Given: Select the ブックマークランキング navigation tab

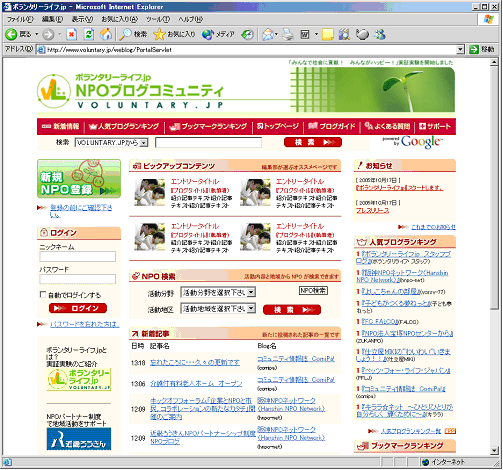Looking at the screenshot, I should 208,126.
